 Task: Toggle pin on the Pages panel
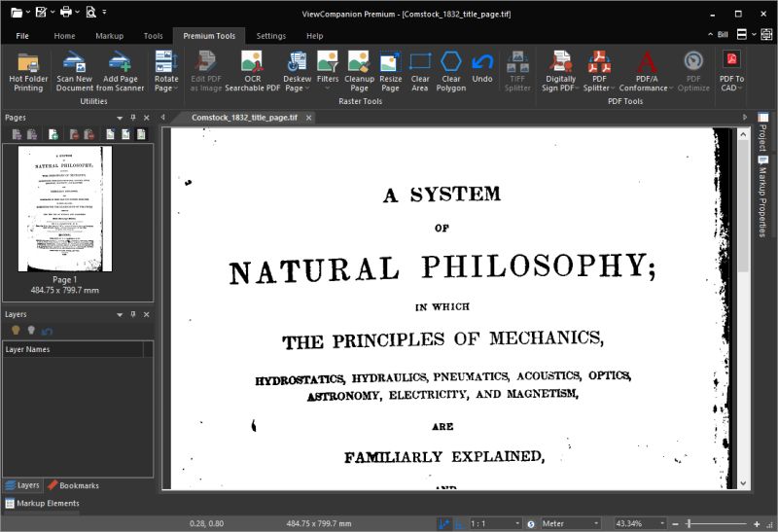pyautogui.click(x=133, y=118)
